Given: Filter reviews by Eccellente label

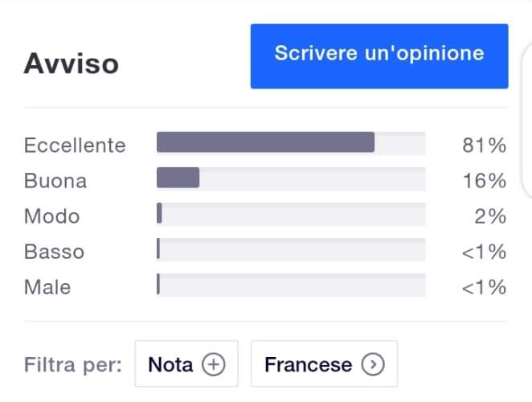Looking at the screenshot, I should pos(75,146).
